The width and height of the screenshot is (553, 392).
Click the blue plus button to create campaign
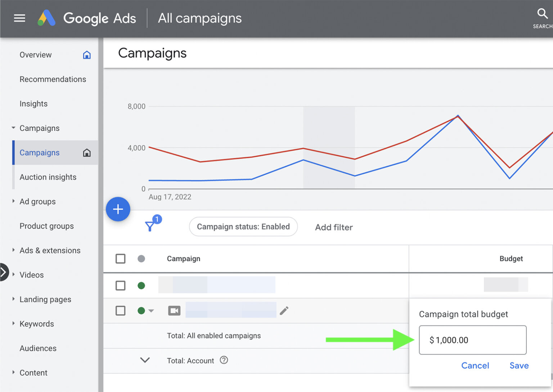(118, 209)
